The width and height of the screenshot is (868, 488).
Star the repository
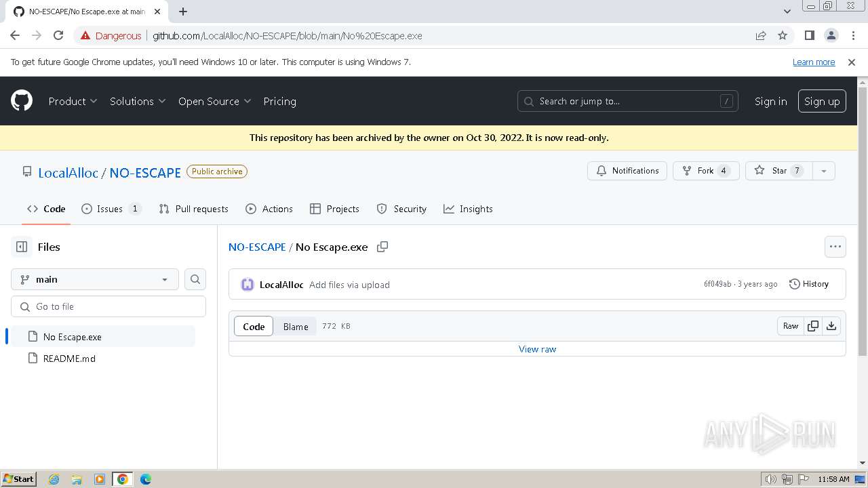[x=778, y=171]
